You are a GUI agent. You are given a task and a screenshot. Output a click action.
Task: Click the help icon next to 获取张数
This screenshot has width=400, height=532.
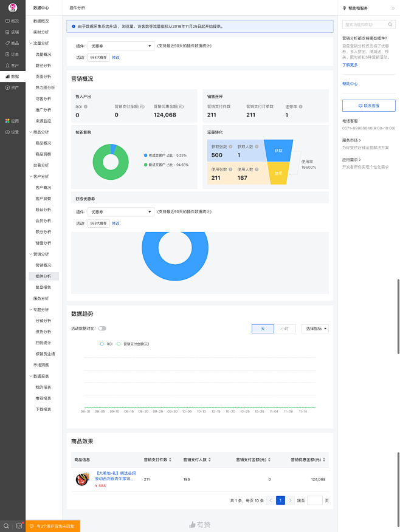click(x=230, y=146)
